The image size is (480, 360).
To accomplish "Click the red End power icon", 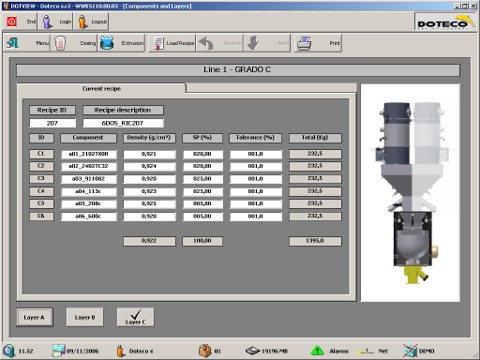I will click(12, 22).
